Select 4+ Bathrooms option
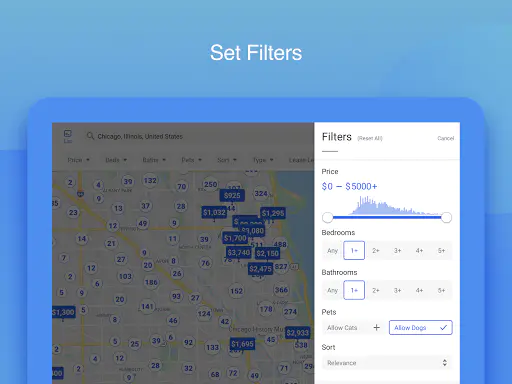 tap(419, 290)
